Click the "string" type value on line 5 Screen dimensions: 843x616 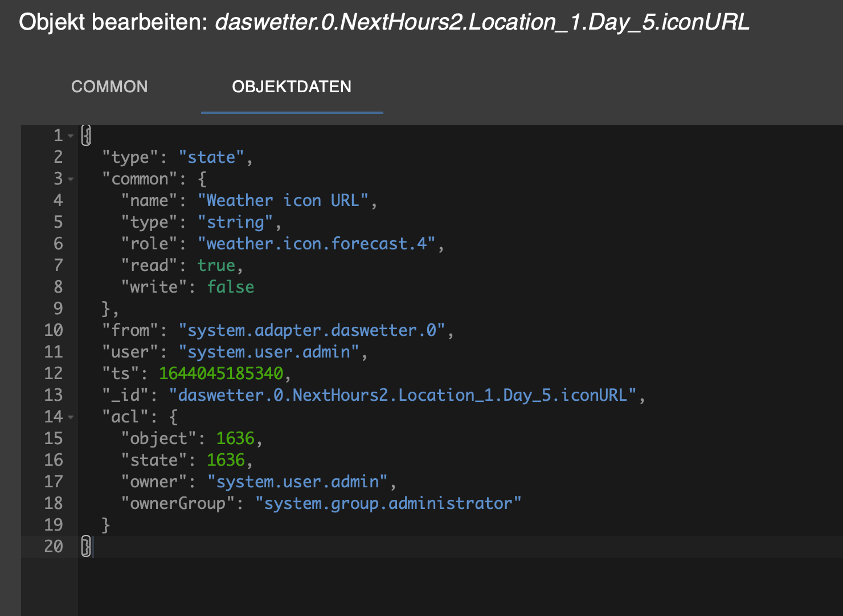point(235,222)
